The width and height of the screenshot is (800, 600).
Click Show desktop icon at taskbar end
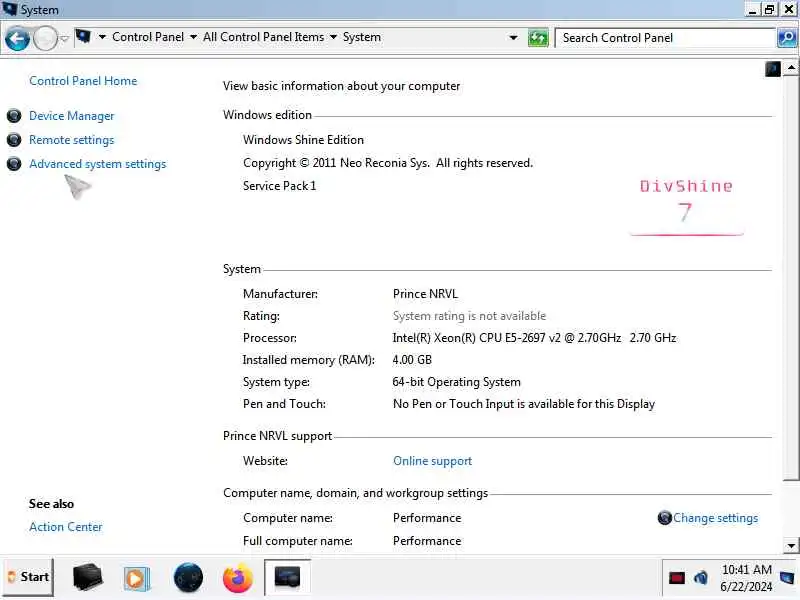coord(787,578)
